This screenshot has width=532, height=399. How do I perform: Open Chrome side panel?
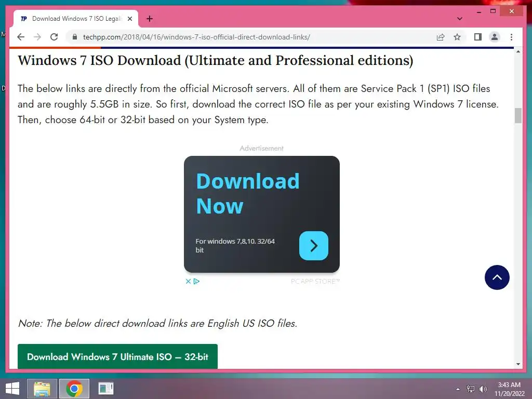click(x=478, y=37)
